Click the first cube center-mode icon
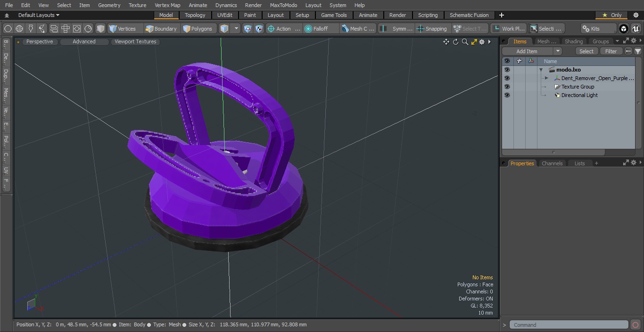 point(248,29)
